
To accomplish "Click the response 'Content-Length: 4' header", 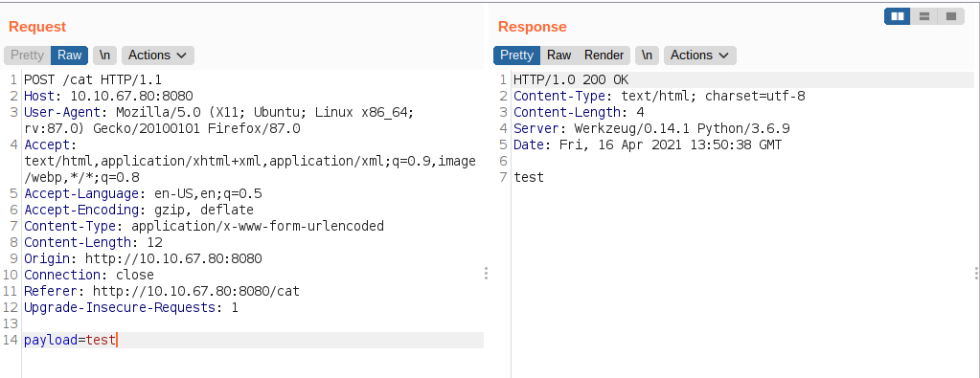I will coord(579,113).
